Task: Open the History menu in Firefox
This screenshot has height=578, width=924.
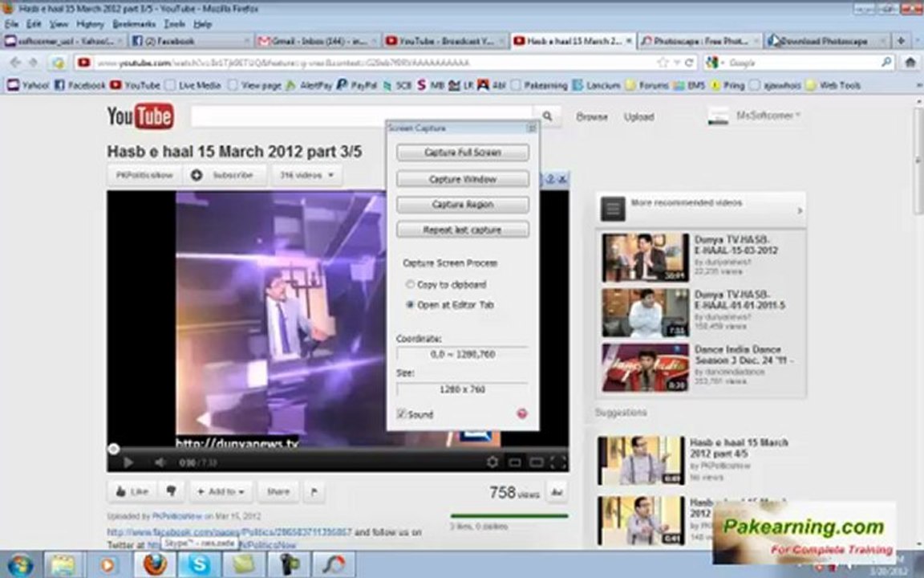Action: coord(90,24)
